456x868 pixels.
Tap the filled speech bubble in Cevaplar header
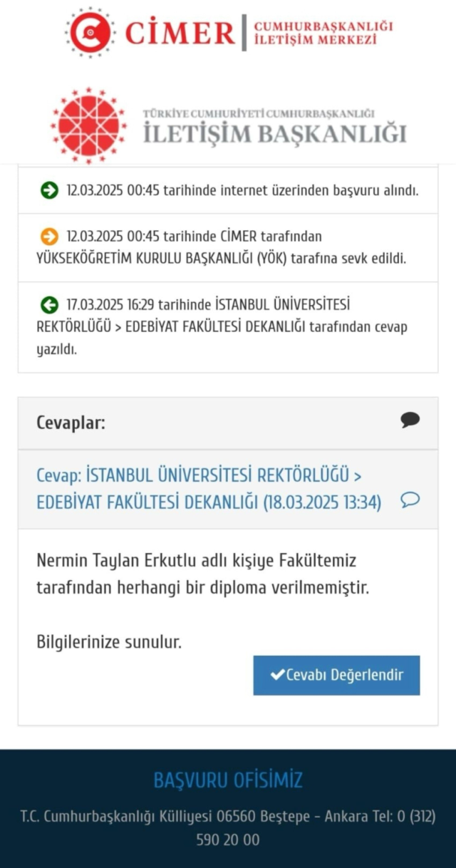click(410, 420)
